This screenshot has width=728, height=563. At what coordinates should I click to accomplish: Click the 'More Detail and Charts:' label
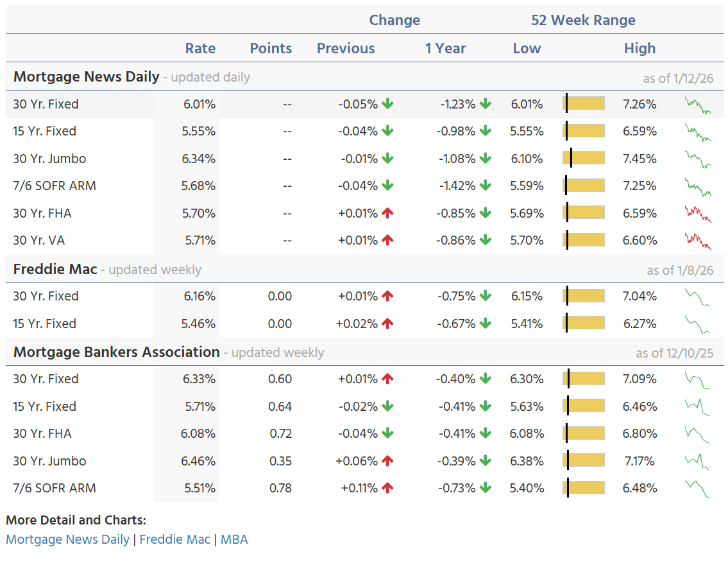76,520
